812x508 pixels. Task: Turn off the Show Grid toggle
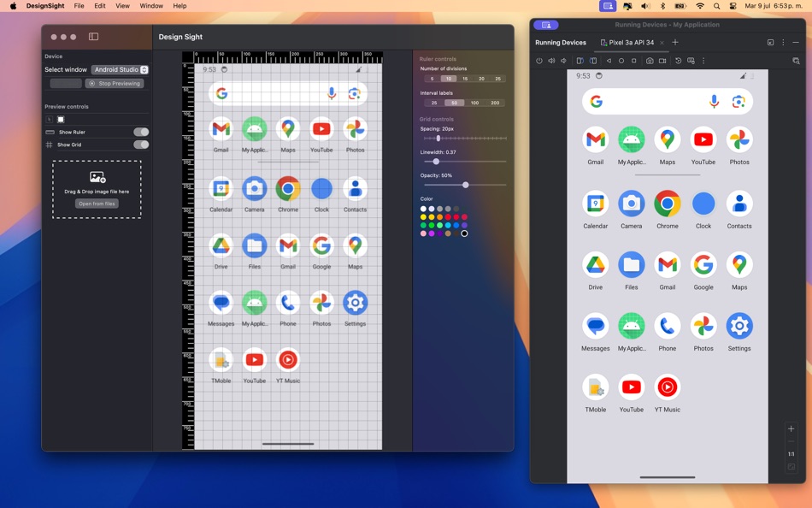tap(140, 145)
